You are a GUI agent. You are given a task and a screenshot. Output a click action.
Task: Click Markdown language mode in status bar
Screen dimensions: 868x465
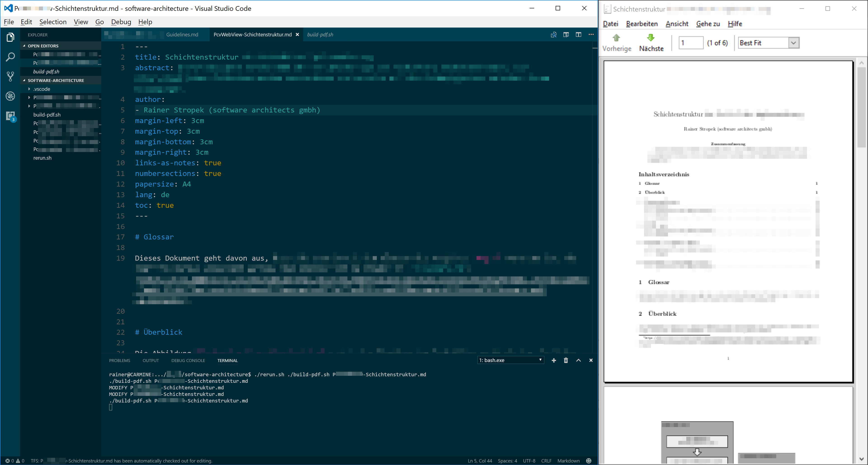point(568,461)
